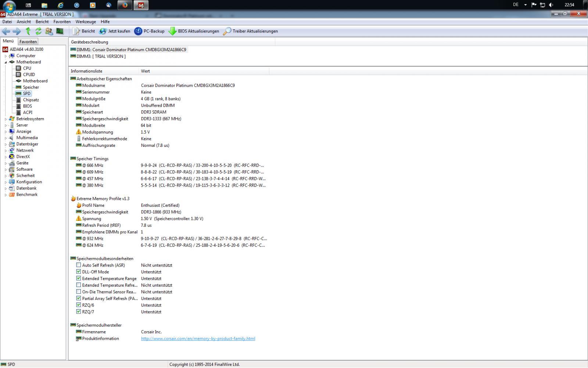Open 7-Zip from the taskbar

coord(28,5)
